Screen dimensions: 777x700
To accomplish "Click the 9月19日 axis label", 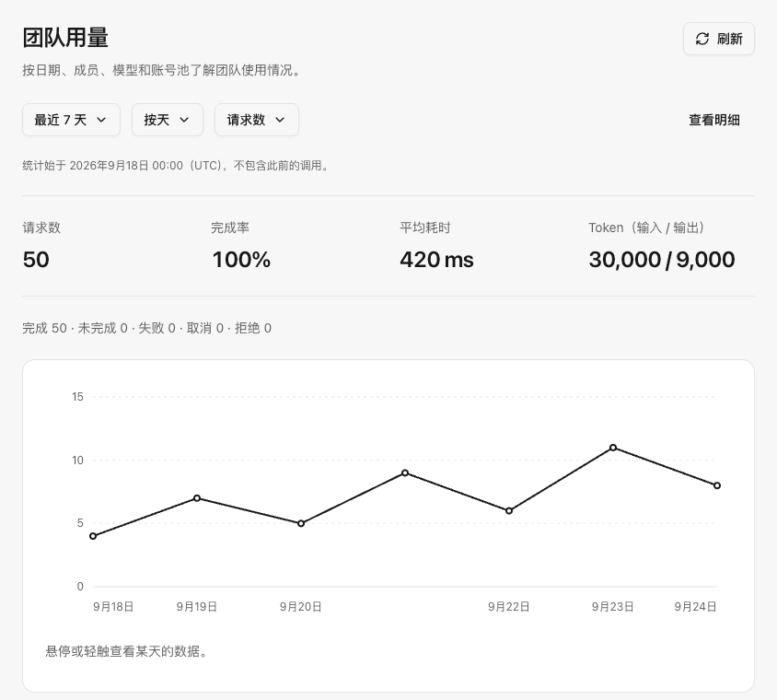I will (x=197, y=606).
